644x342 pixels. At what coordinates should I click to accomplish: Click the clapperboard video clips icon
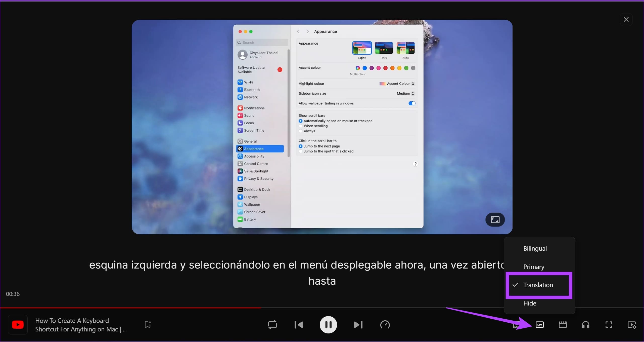coord(563,325)
